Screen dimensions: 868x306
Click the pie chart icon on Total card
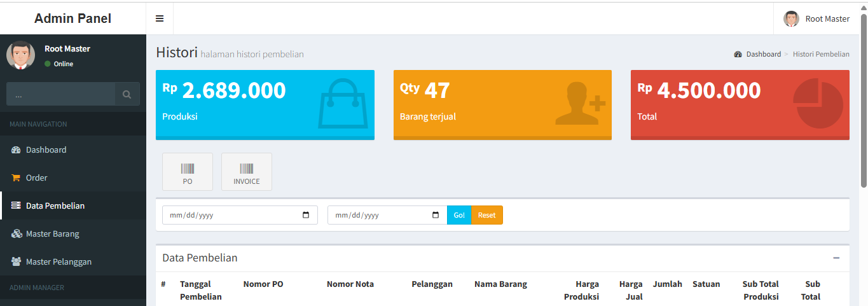(818, 103)
